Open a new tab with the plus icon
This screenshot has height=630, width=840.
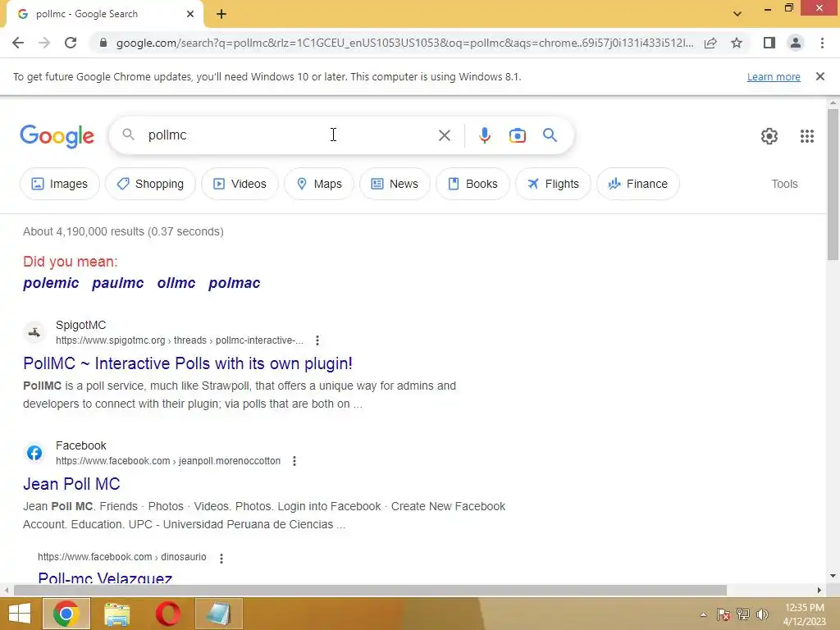(221, 14)
